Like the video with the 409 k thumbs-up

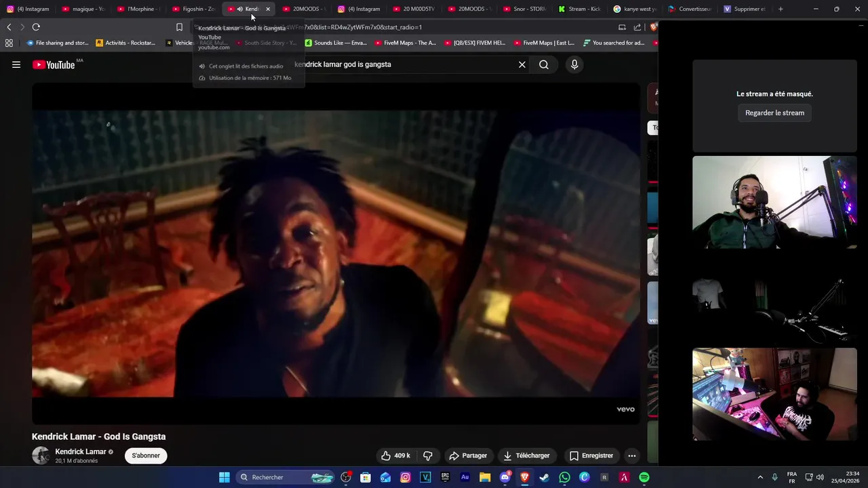click(397, 455)
